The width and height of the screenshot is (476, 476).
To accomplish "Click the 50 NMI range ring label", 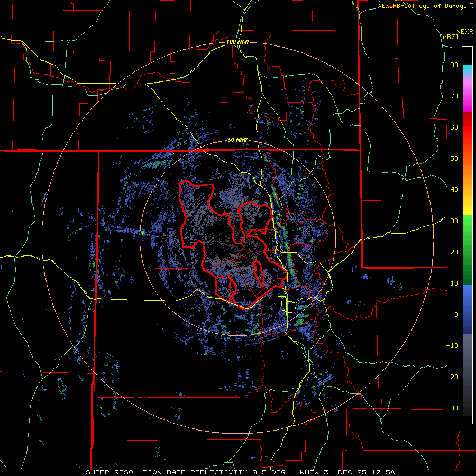I will pyautogui.click(x=237, y=140).
